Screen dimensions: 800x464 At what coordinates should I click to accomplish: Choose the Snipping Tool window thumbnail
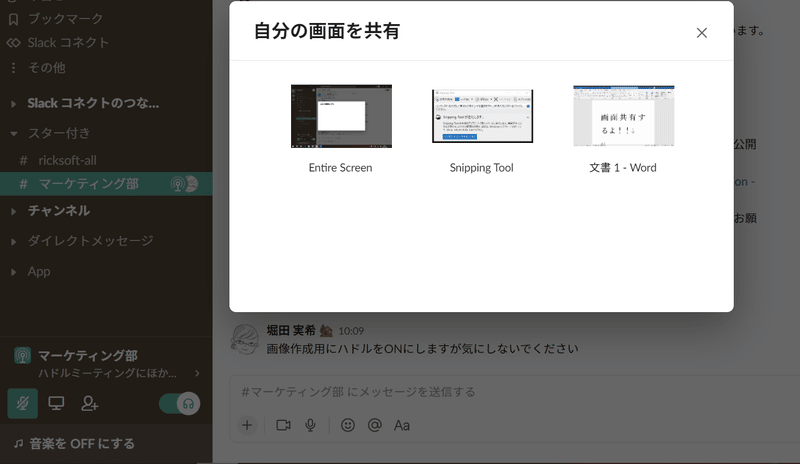[482, 116]
